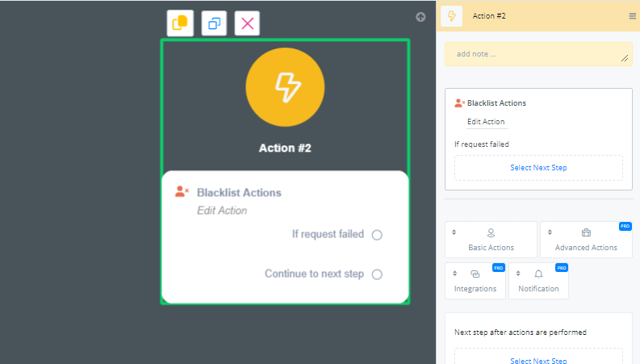This screenshot has height=364, width=640.
Task: Expand the Notification category
Action: click(538, 281)
